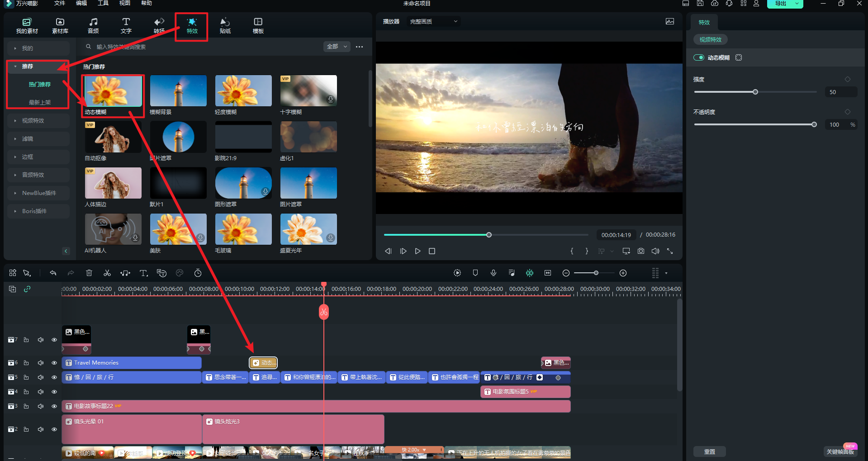Select the 十字模糊 effect thumbnail
Viewport: 868px width, 461px height.
click(x=308, y=91)
